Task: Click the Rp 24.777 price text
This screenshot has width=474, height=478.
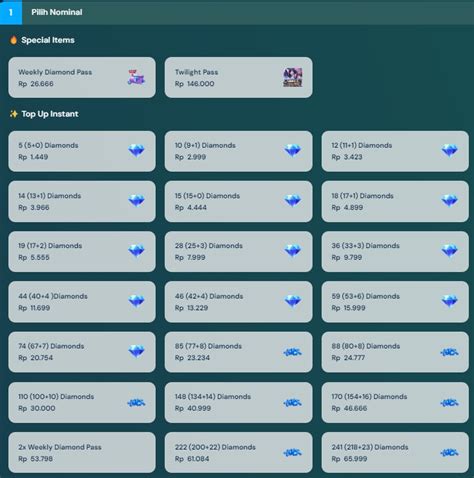Action: 348,358
